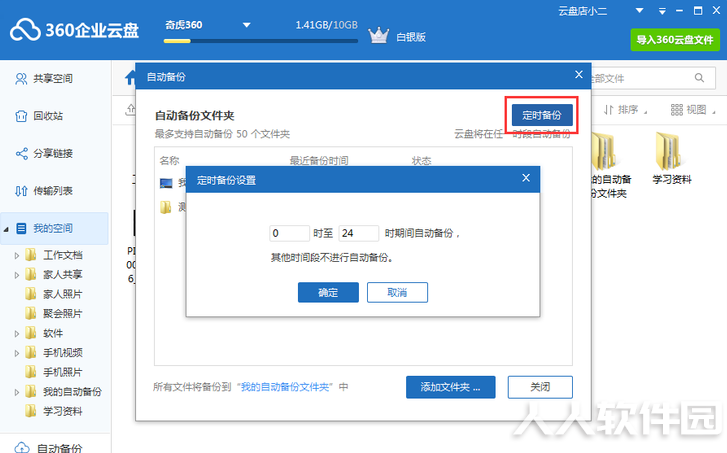This screenshot has width=727, height=453.
Task: Expand the 软件 folder arrow
Action: pos(17,333)
